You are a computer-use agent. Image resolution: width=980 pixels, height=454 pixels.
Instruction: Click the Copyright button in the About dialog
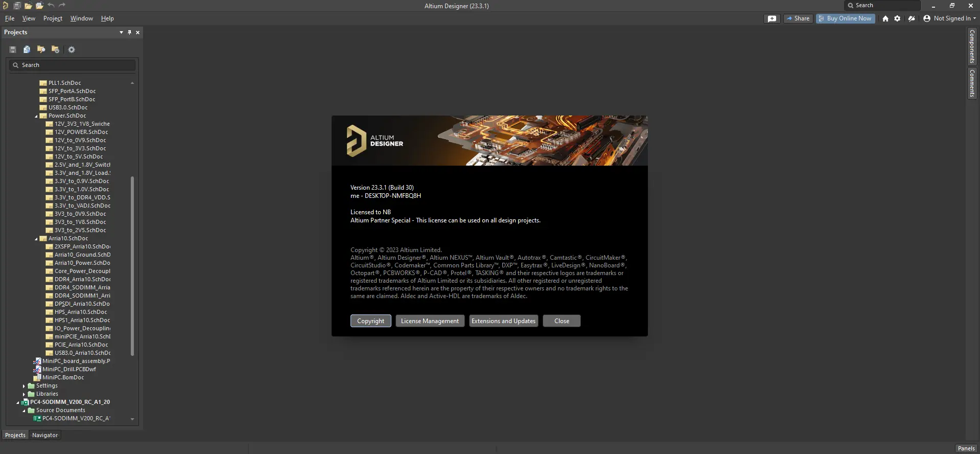[x=371, y=321]
